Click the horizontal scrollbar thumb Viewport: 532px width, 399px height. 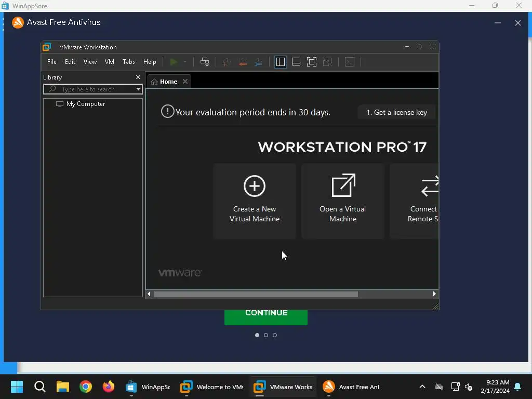(x=256, y=294)
